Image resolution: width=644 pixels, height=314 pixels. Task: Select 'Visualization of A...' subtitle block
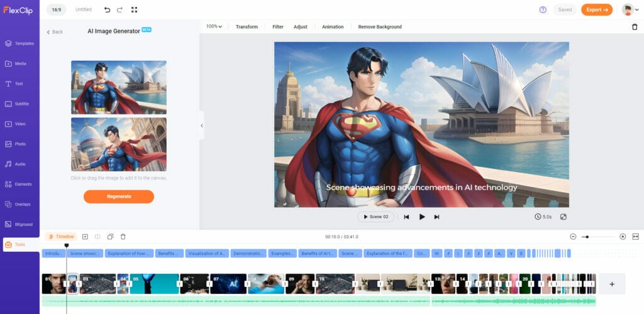coord(206,253)
